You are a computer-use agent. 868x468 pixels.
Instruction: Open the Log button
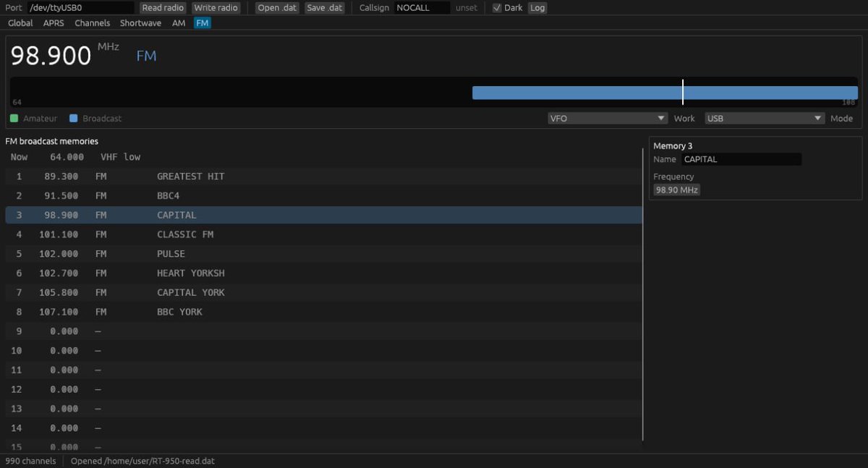click(537, 8)
